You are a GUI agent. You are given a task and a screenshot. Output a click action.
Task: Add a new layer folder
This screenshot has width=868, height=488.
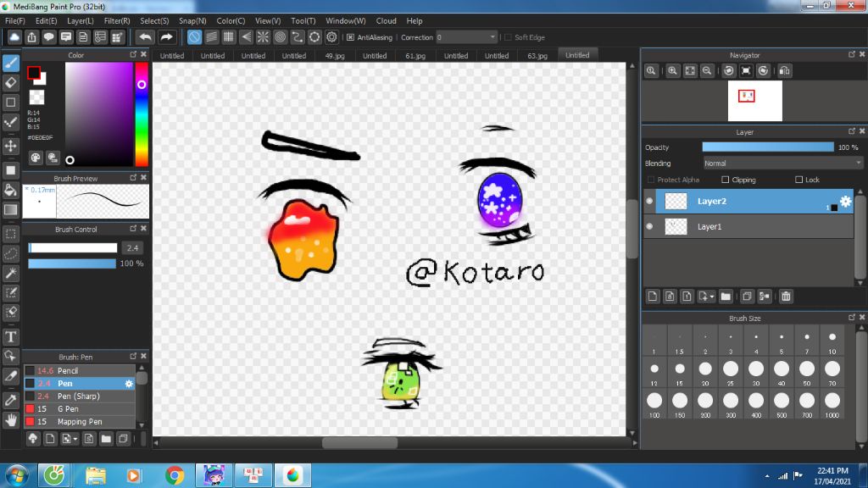pyautogui.click(x=726, y=297)
